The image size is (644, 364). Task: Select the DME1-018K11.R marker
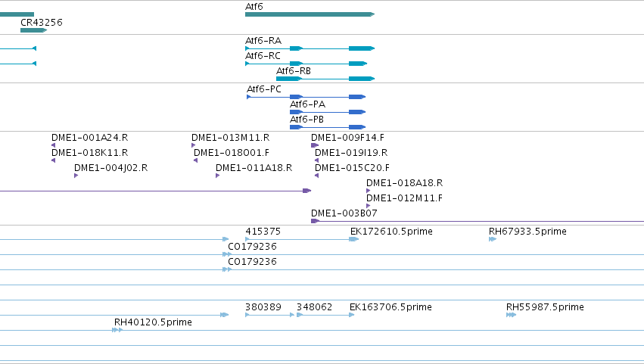[x=54, y=160]
